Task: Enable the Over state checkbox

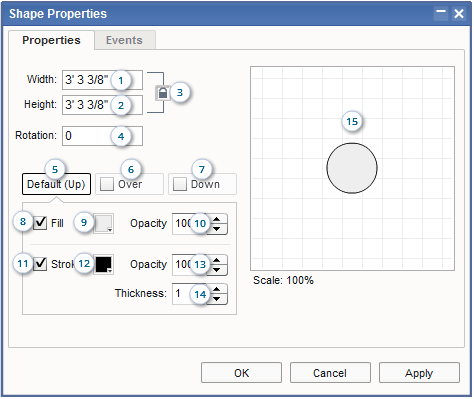Action: tap(107, 184)
